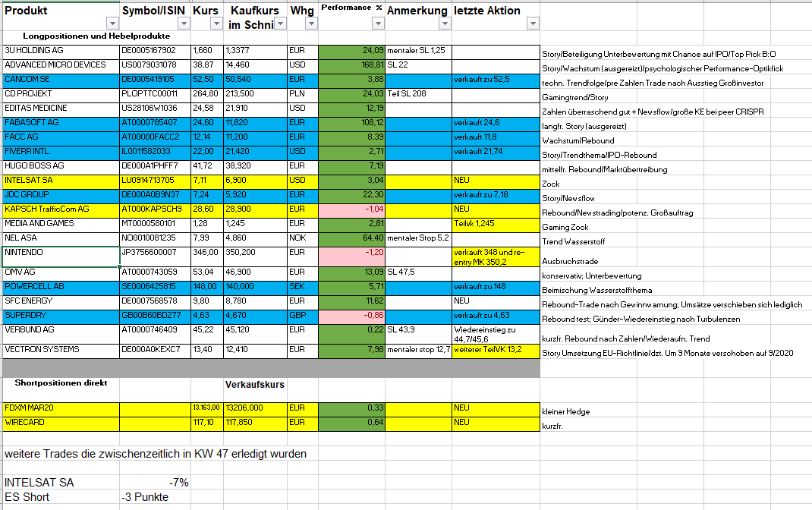
Task: Select the Shortpositionen direkt heading cell
Action: (61, 384)
